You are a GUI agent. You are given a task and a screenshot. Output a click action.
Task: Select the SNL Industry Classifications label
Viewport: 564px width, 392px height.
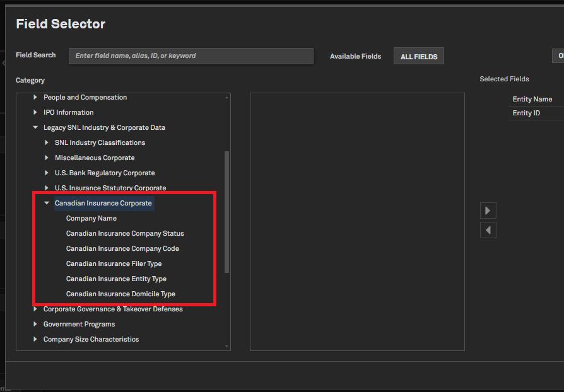[x=100, y=142]
